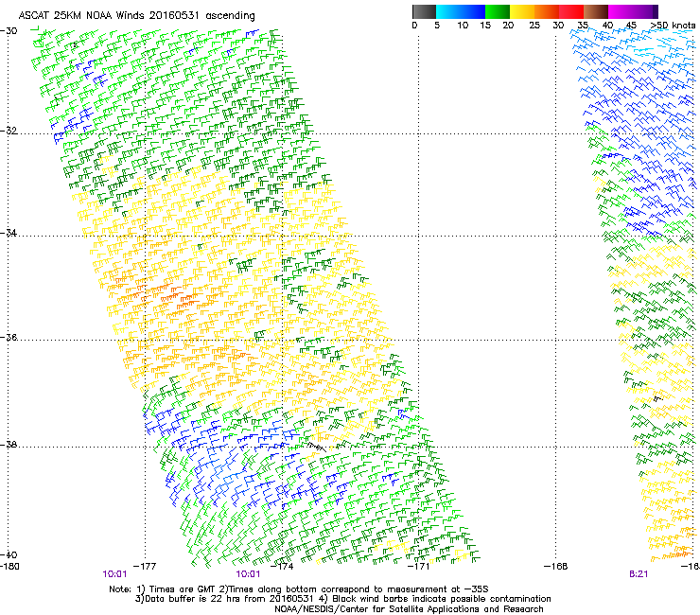Click the latitude label -38
The width and height of the screenshot is (700, 615).
[9, 445]
